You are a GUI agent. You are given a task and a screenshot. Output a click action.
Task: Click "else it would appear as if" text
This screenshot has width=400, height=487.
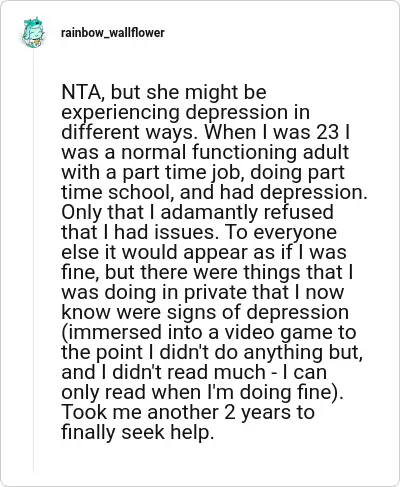point(178,252)
